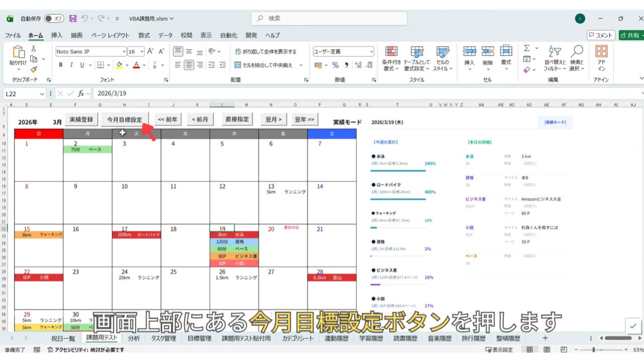Click the format painter brush icon
This screenshot has height=362, width=644.
(34, 69)
